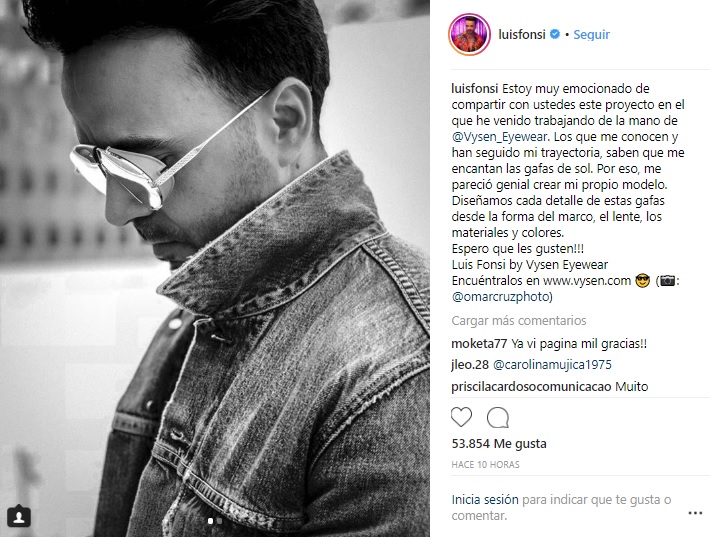Follow the account with Seguir
The height and width of the screenshot is (537, 715).
click(591, 35)
